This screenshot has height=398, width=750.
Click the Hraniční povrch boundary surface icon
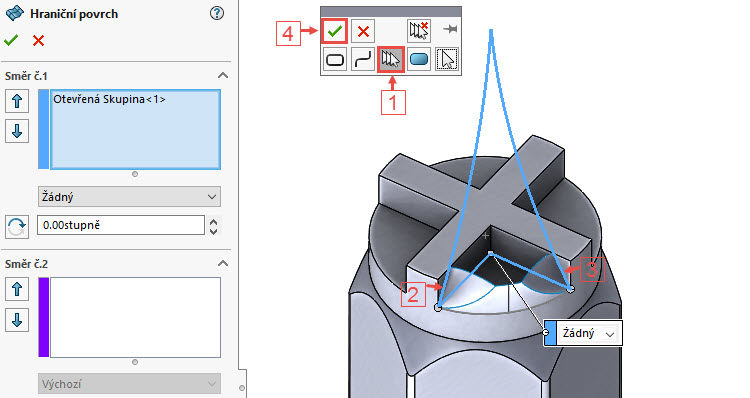[14, 13]
